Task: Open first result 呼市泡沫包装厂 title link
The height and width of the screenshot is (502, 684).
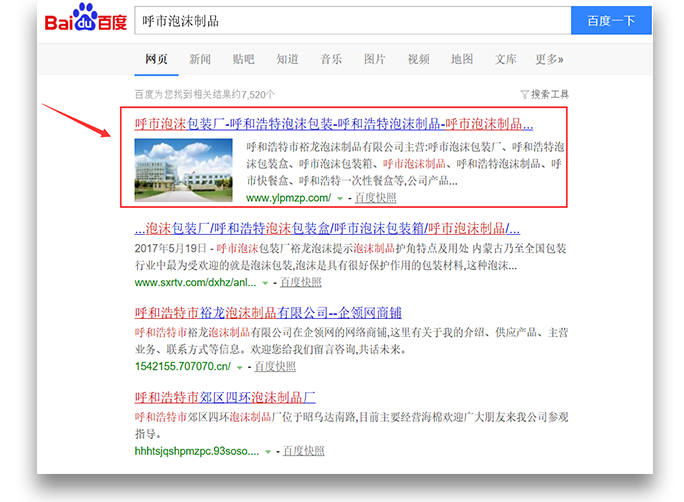Action: [x=333, y=125]
